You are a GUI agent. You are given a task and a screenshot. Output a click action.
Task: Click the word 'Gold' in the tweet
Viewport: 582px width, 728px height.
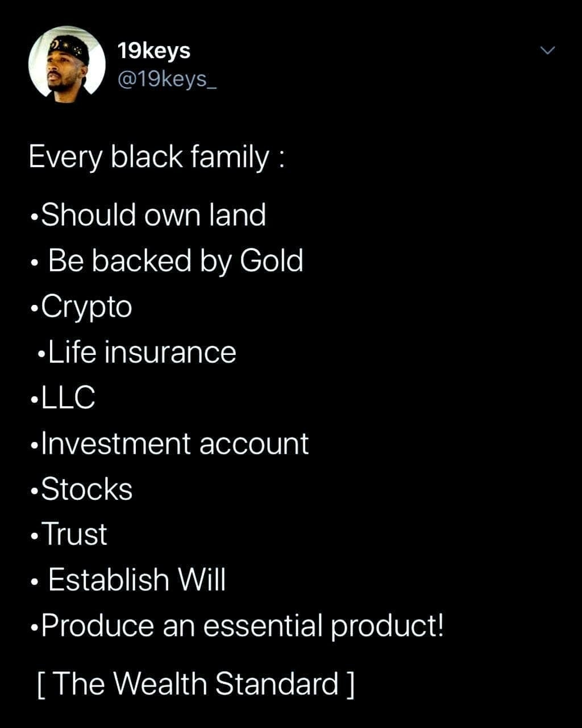click(x=272, y=260)
